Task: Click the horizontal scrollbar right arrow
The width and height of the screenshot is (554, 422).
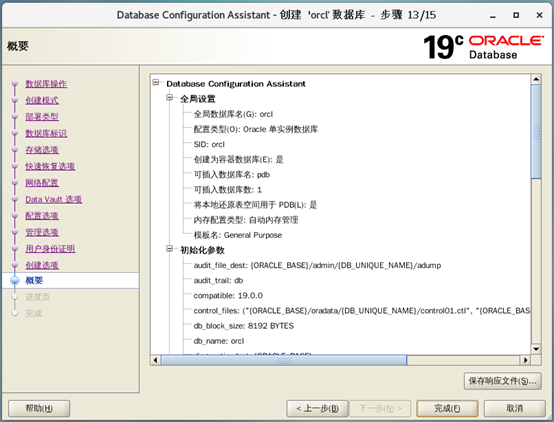Action: [526, 360]
